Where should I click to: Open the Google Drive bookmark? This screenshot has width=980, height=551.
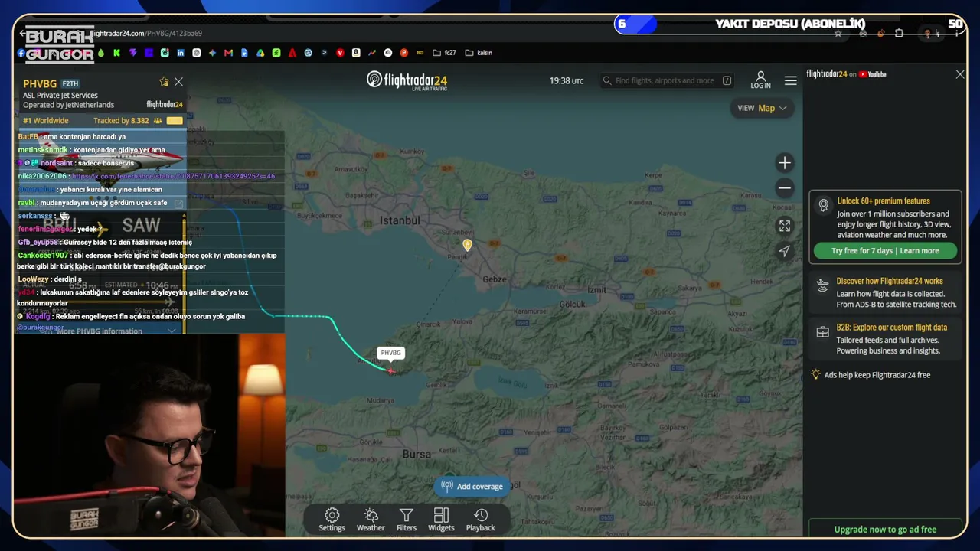click(x=260, y=53)
